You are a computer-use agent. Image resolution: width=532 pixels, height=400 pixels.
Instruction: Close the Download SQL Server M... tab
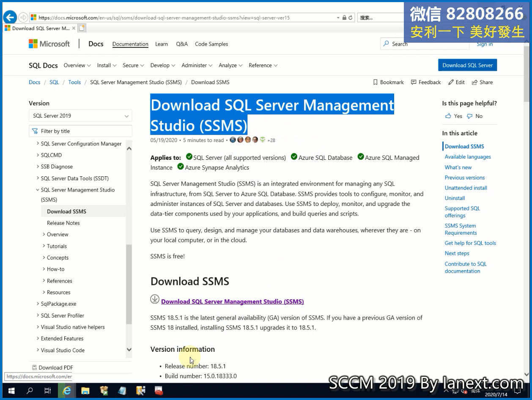[x=74, y=28]
